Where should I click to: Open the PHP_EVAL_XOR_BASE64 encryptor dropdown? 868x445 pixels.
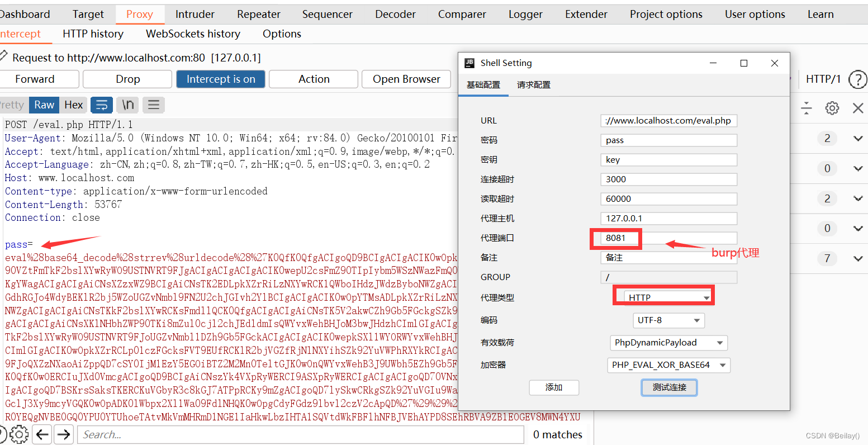tap(668, 365)
